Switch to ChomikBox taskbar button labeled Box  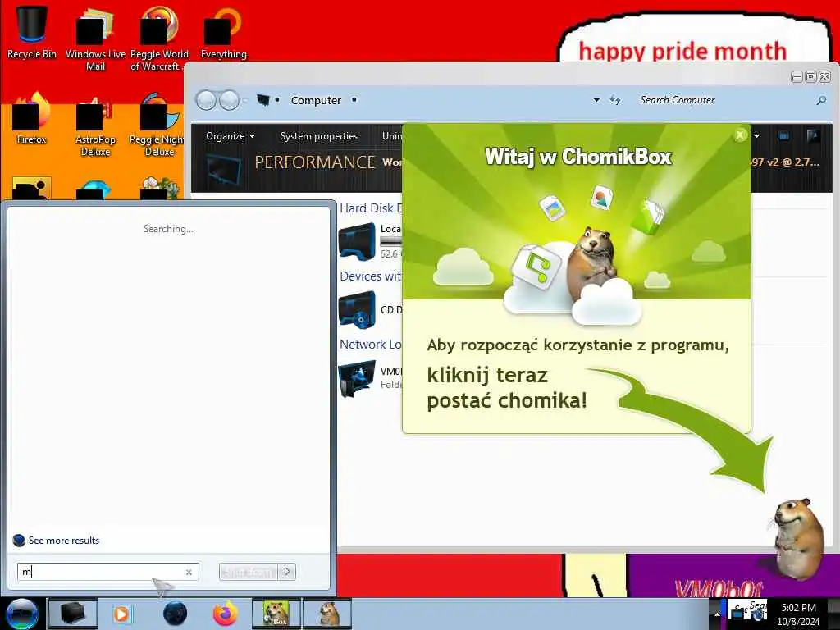point(276,614)
